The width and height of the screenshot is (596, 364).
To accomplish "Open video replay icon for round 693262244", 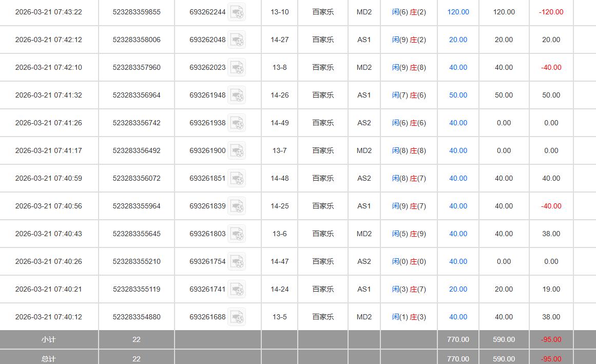I will pos(237,12).
